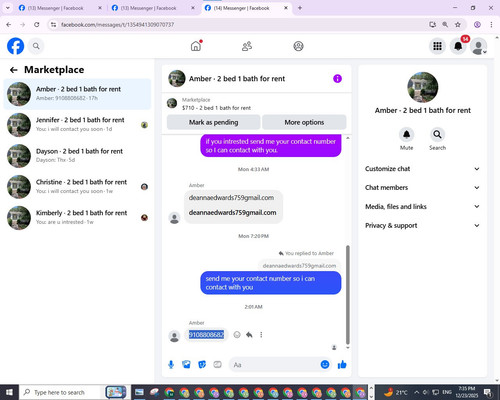Select the (14) Messenger browser tab
Viewport: 500px width, 400px height.
(246, 8)
